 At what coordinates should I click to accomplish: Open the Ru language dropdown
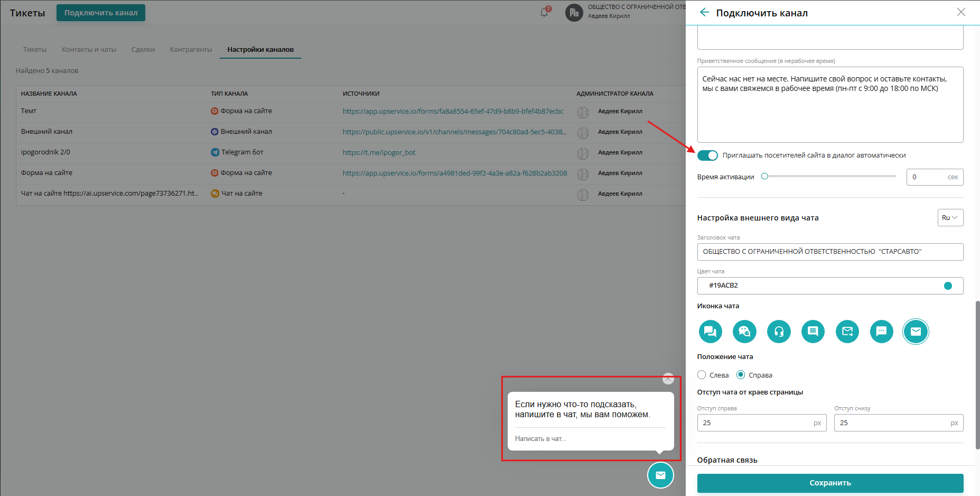coord(950,218)
